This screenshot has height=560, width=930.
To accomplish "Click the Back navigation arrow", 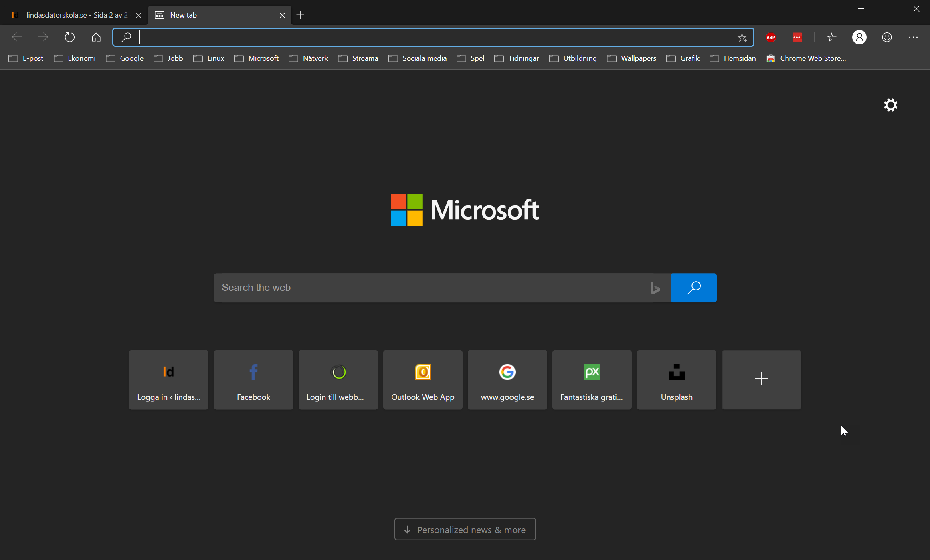I will [17, 37].
